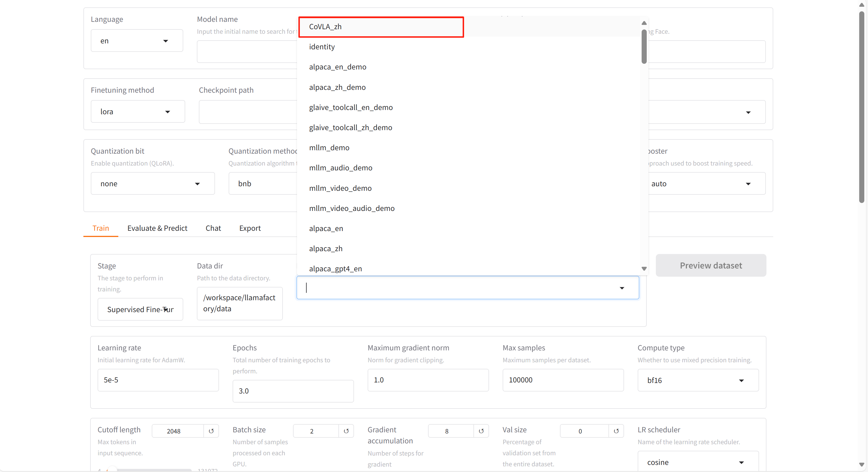Expand the Finetuning method dropdown
This screenshot has width=868, height=472.
[138, 112]
